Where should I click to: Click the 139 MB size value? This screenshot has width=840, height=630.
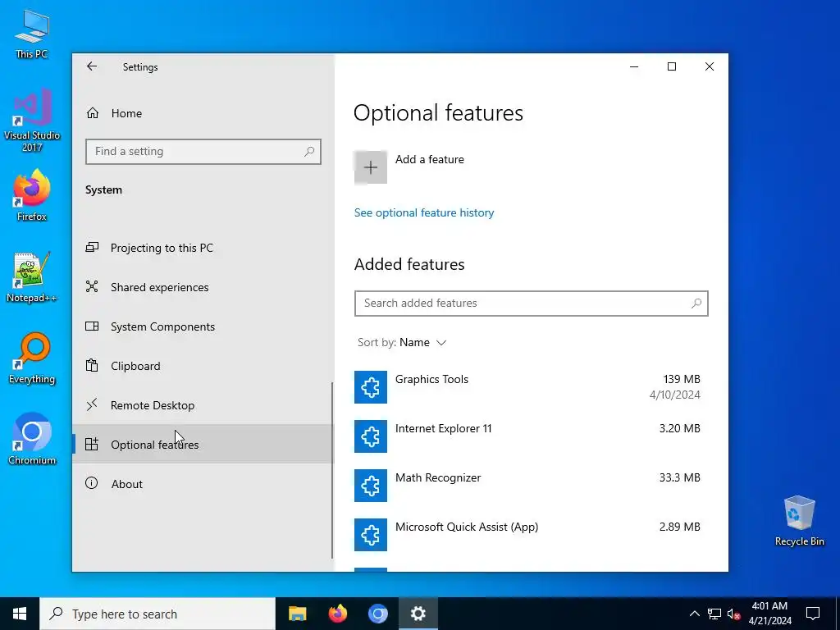682,379
